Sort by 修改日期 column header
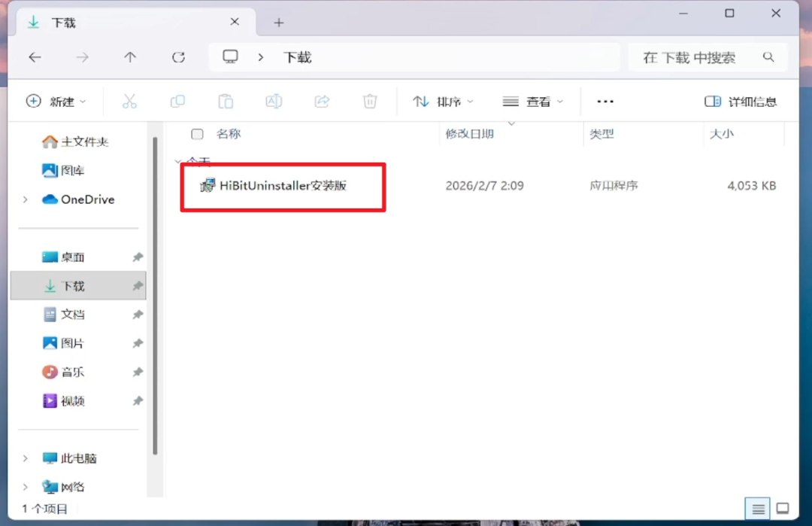The image size is (812, 526). click(x=470, y=134)
